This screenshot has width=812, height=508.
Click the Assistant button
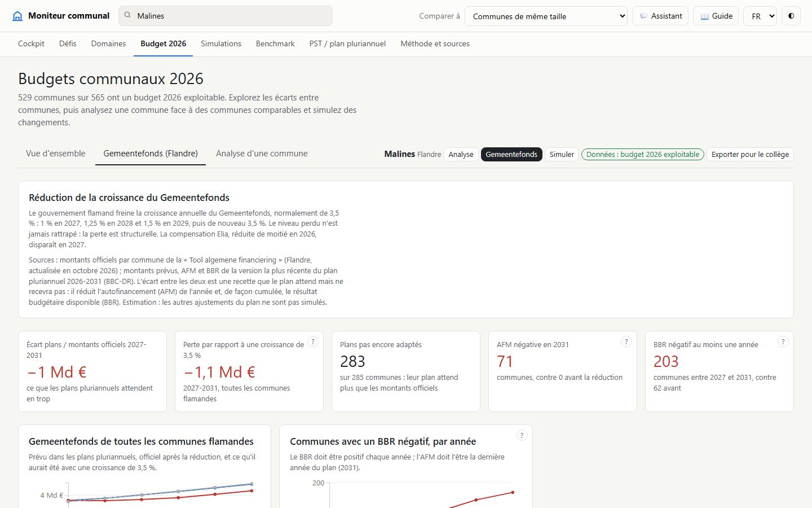(x=660, y=16)
